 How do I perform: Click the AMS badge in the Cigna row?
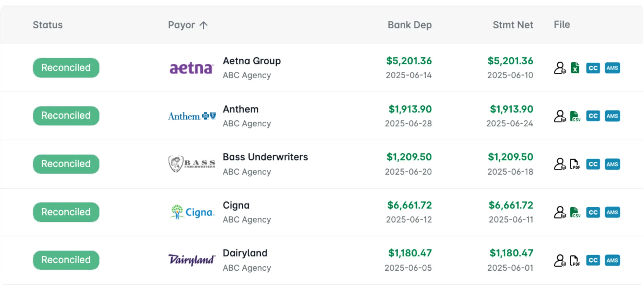pyautogui.click(x=612, y=212)
